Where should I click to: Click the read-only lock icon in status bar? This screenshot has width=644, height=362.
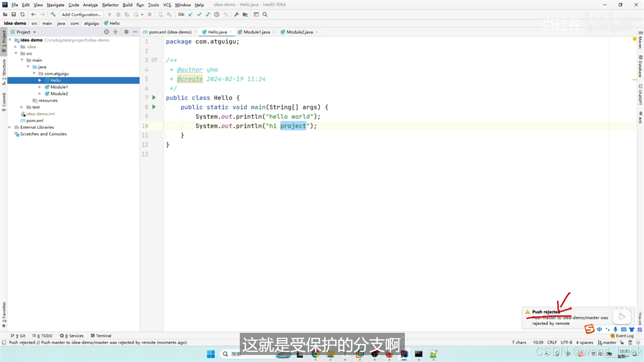point(622,342)
